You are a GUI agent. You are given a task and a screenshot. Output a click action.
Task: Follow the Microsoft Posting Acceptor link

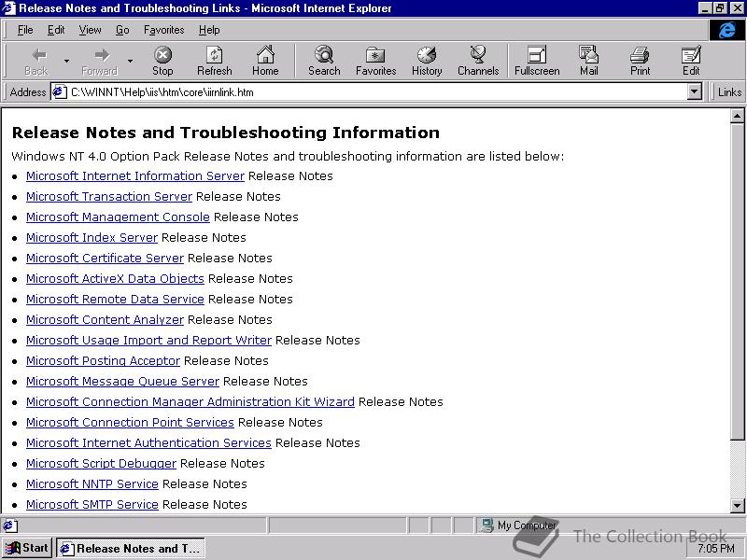[x=103, y=360]
